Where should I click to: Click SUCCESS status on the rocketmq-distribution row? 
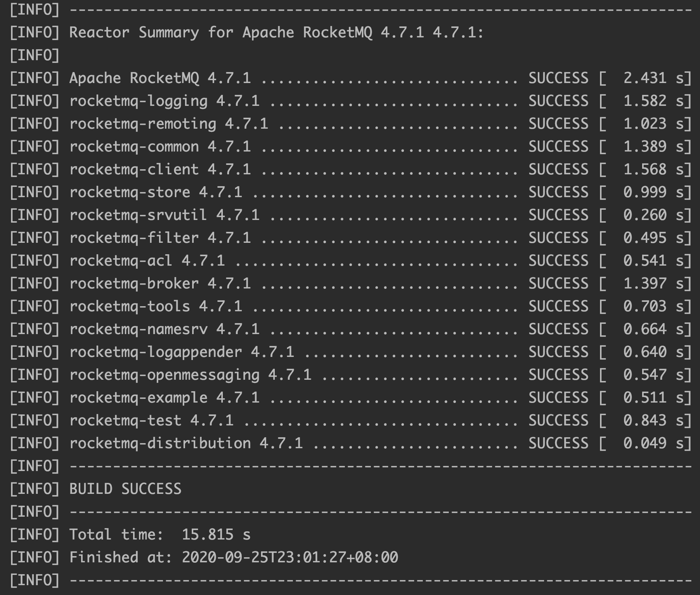[x=558, y=443]
